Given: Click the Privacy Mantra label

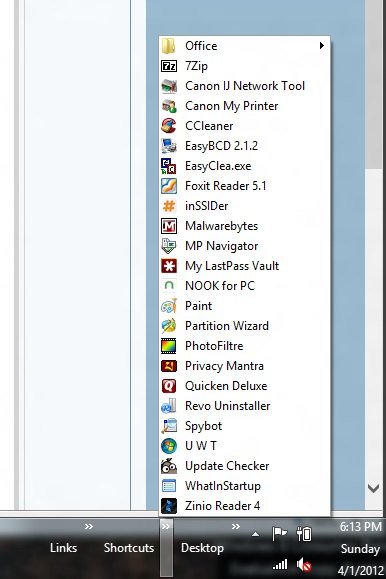Looking at the screenshot, I should click(224, 366).
